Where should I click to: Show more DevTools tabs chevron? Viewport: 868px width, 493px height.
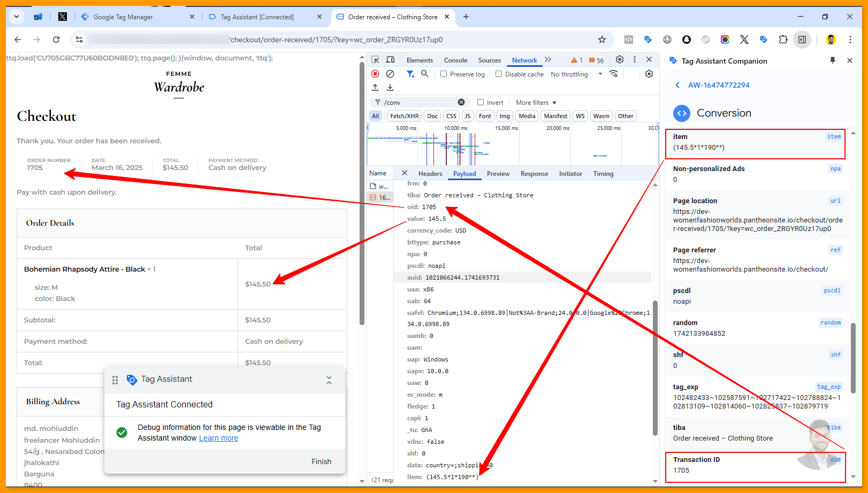(x=548, y=60)
